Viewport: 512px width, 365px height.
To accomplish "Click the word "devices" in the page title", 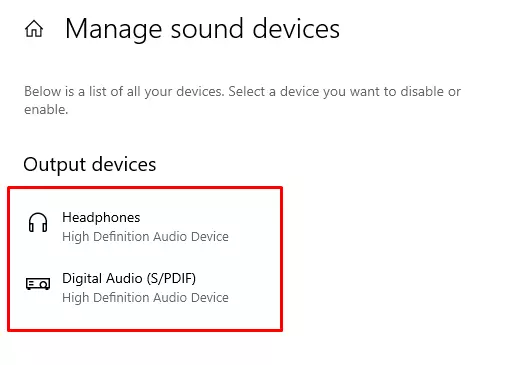I will click(x=296, y=29).
